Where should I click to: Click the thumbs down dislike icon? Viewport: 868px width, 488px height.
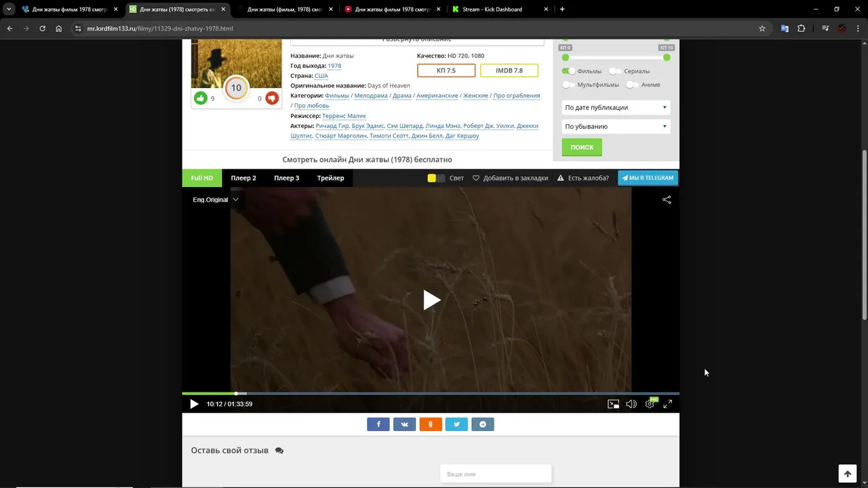click(272, 98)
